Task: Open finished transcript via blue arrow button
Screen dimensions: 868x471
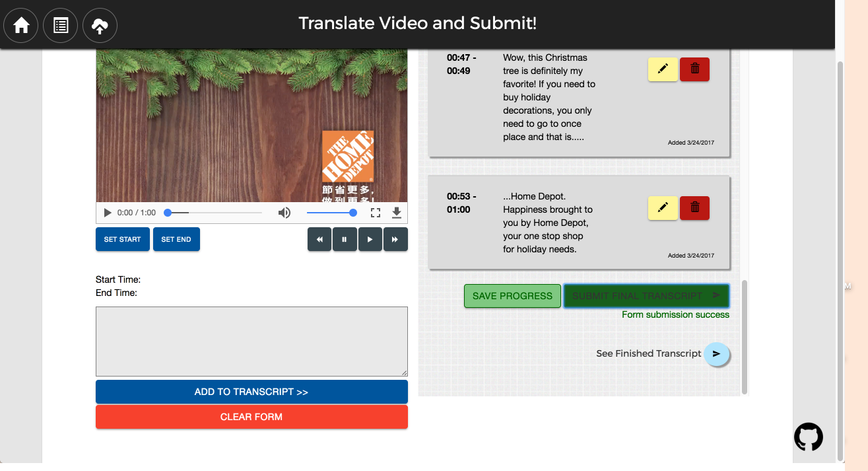Action: (x=716, y=354)
